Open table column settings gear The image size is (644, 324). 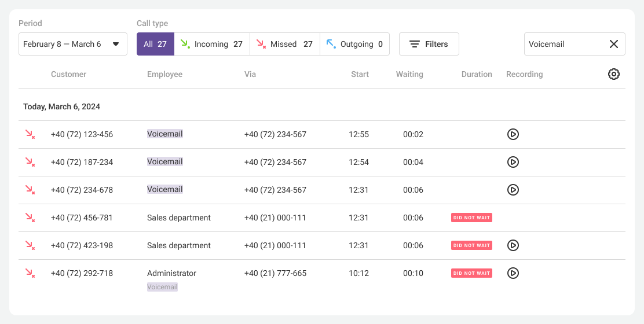[613, 74]
